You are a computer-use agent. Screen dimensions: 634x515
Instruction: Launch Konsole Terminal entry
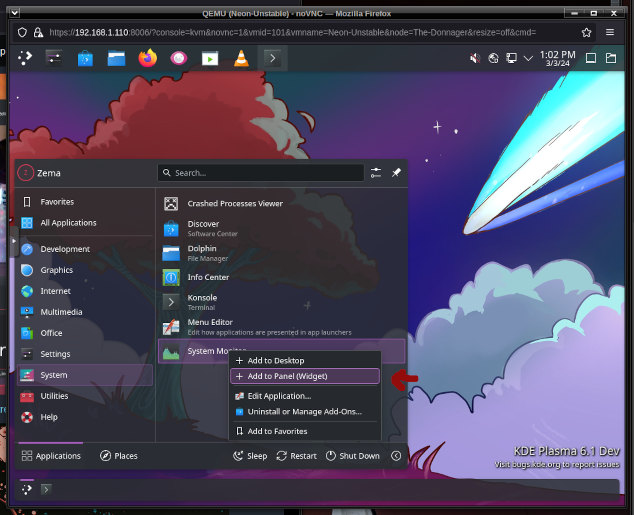tap(281, 302)
